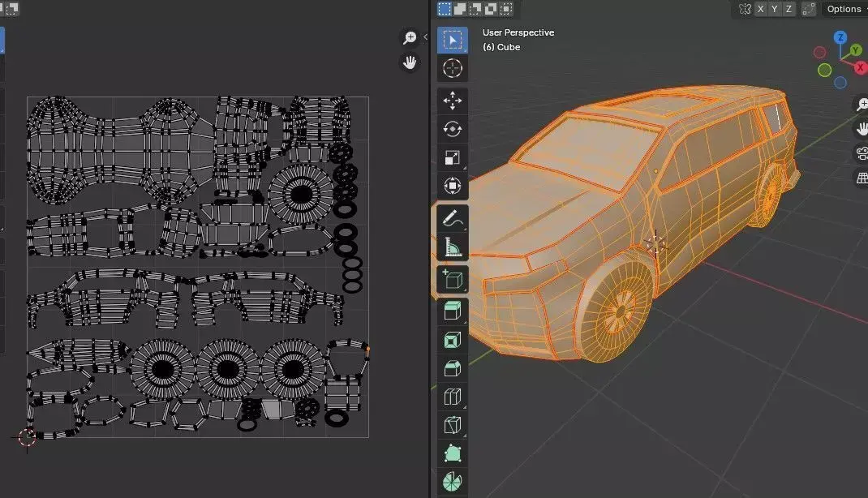Click UV editor pan hand icon
868x498 pixels.
pos(410,62)
